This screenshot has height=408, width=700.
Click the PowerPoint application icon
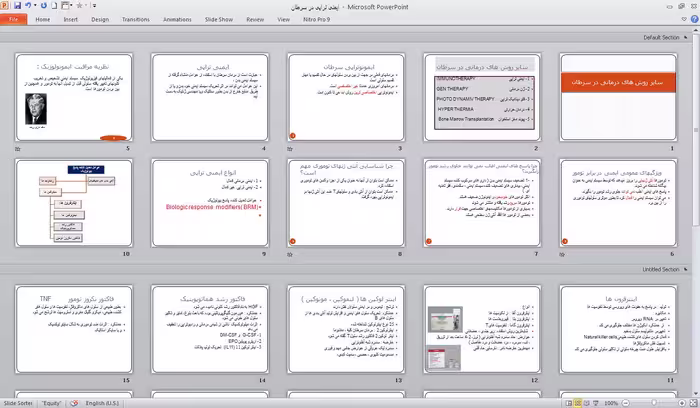(4, 5)
